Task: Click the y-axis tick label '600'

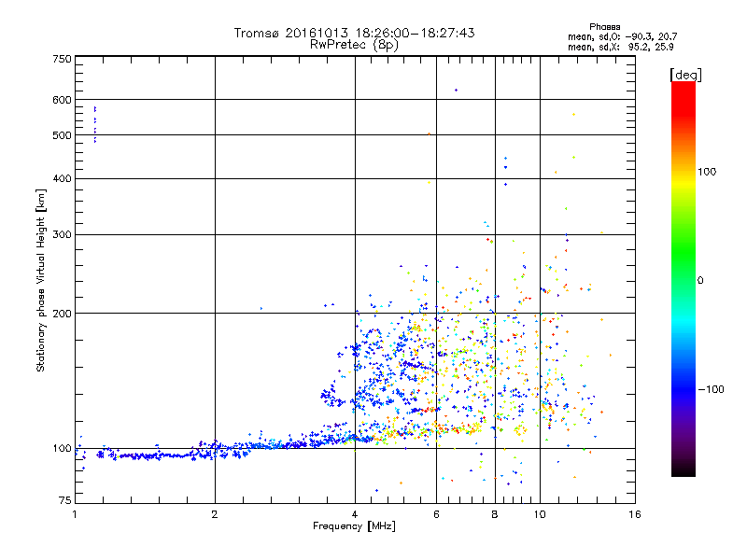Action: [62, 100]
